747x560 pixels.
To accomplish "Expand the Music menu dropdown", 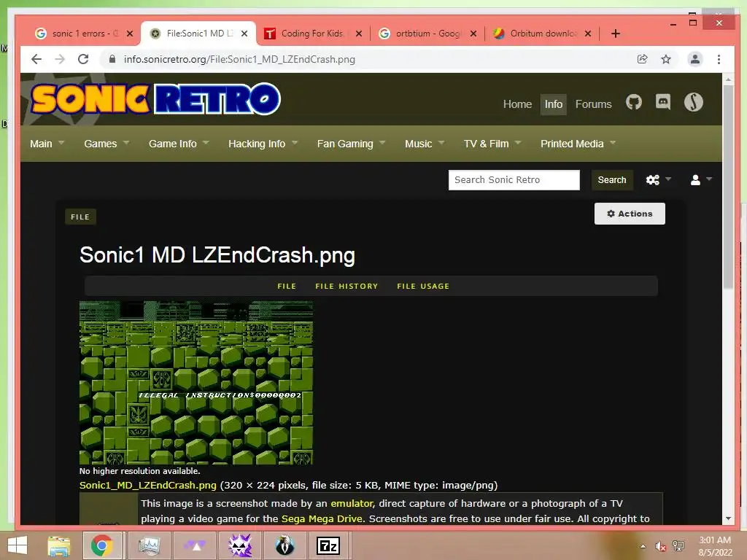I will [x=425, y=144].
